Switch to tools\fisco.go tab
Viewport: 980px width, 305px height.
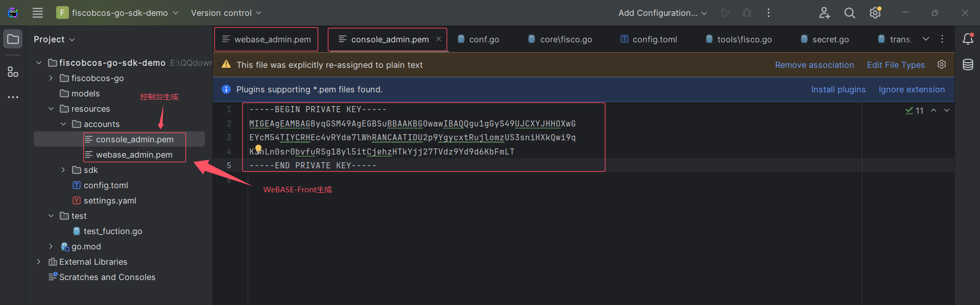tap(738, 39)
